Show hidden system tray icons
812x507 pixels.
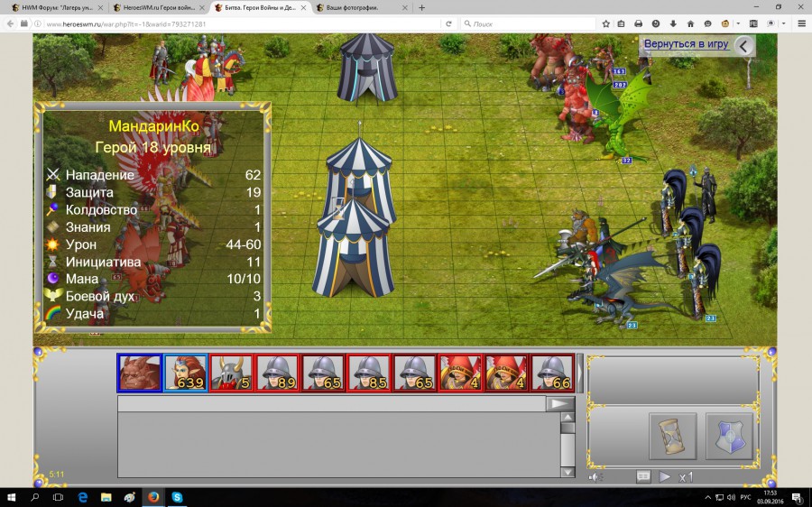(708, 498)
